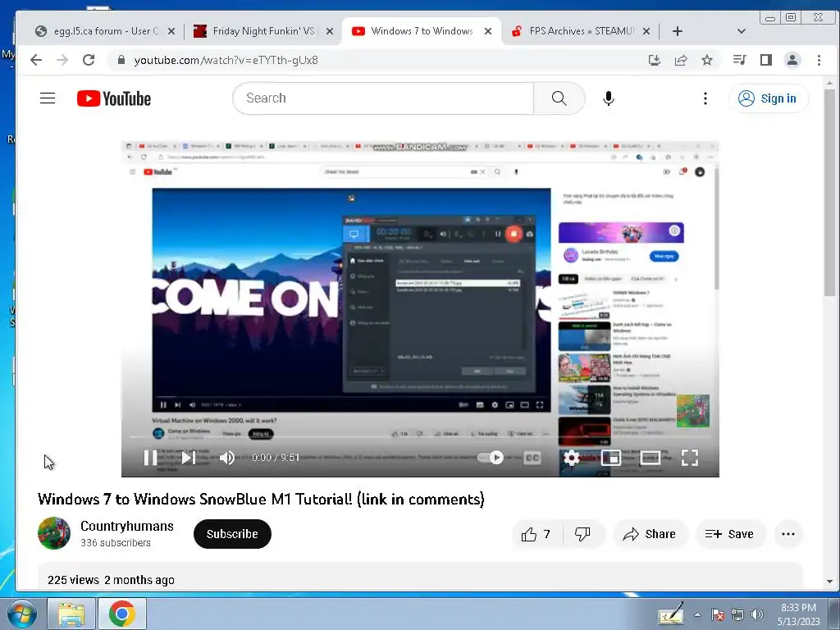The image size is (840, 630).
Task: Open Chrome side panel
Action: pyautogui.click(x=766, y=60)
